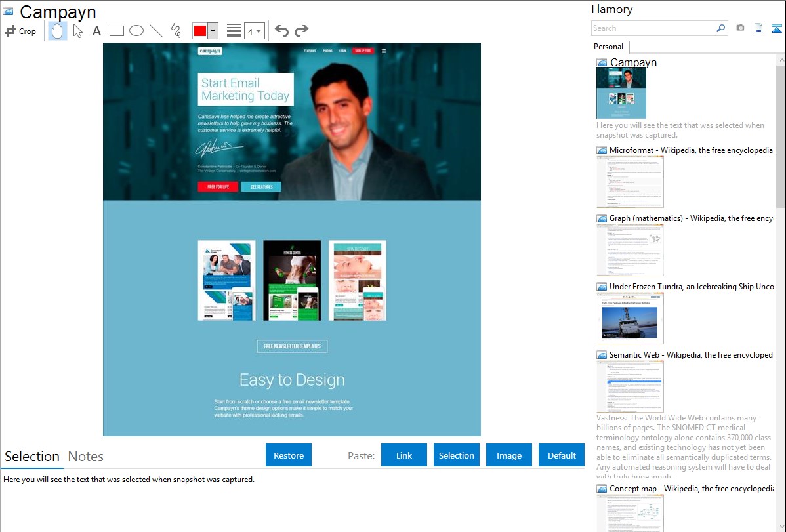Open the Graph (mathematics) snapshot thumbnail

coord(630,250)
